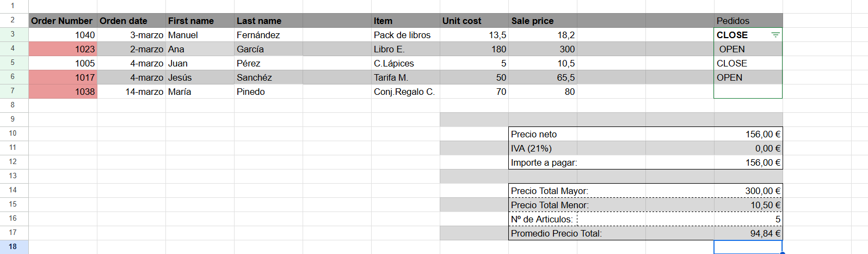Image resolution: width=868 pixels, height=254 pixels.
Task: Select Promedio Precio Total value 94,84 €
Action: tap(748, 233)
